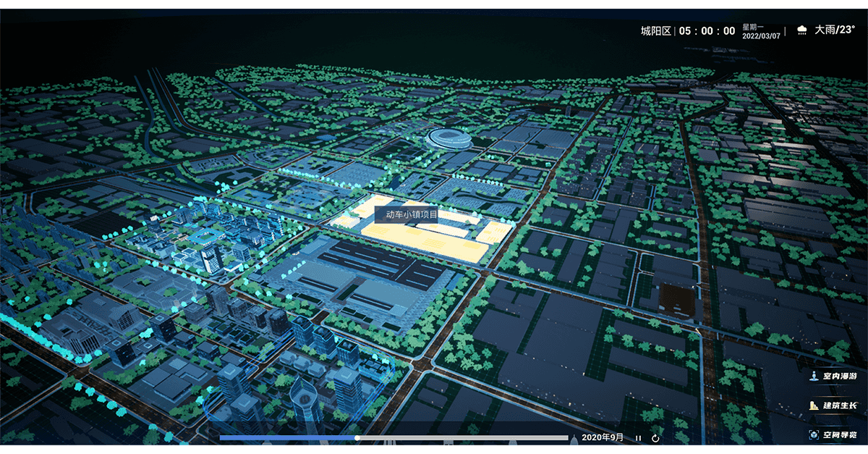Click the 大雨/23° weather readout
Viewport: 868px width, 454px height.
[x=835, y=30]
